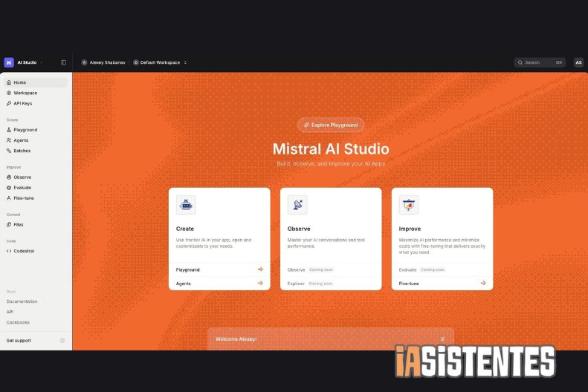Viewport: 588px width, 392px height.
Task: Open Observe in the sidebar
Action: 36,177
